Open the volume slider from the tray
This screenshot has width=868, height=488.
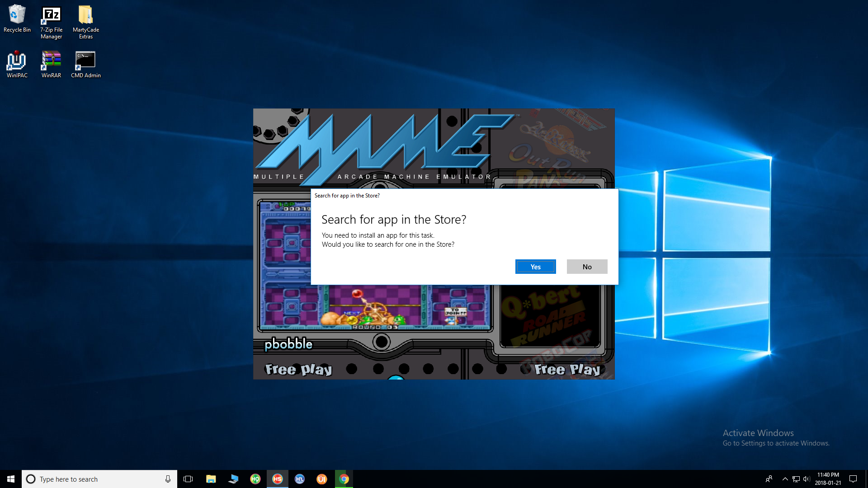(x=807, y=479)
